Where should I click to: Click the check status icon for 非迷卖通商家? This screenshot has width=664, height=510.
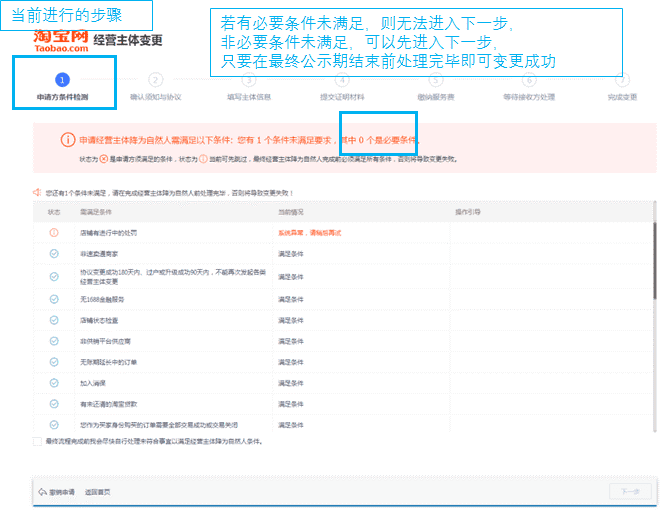click(54, 254)
